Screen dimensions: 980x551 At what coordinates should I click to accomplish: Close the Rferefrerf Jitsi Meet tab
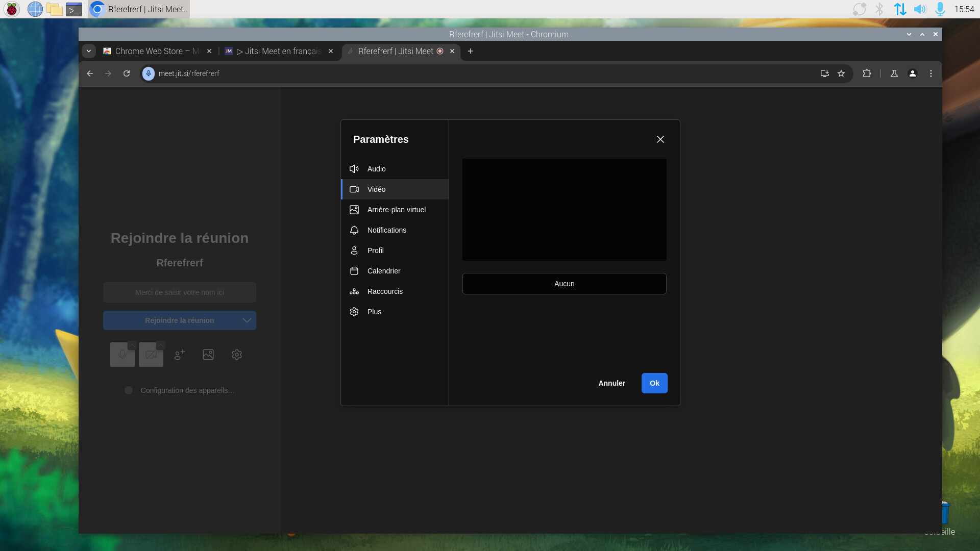tap(452, 51)
